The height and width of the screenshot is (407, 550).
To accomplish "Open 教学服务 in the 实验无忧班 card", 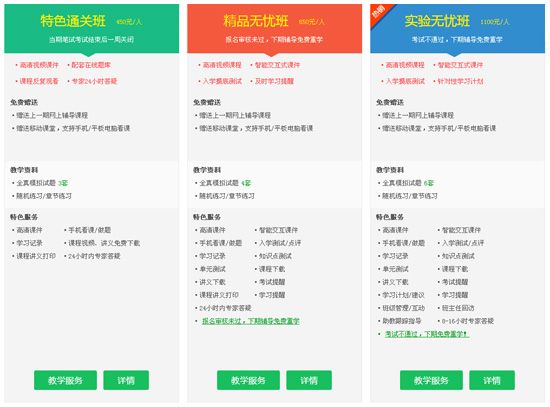I will click(431, 380).
